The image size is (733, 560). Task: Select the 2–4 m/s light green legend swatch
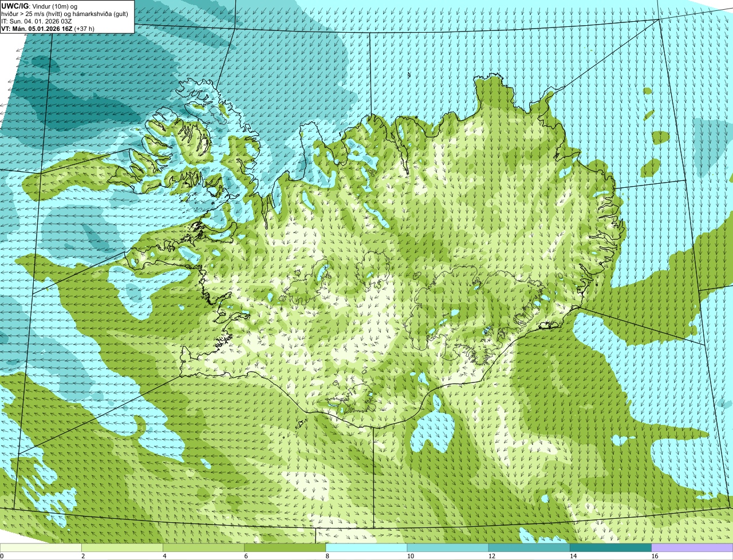pos(123,548)
